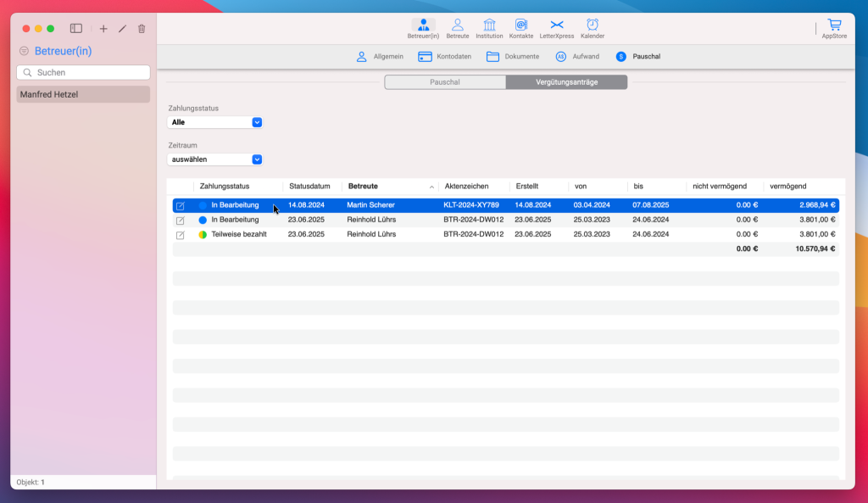The height and width of the screenshot is (503, 868).
Task: Click the bis date 07.08.2025
Action: [651, 205]
